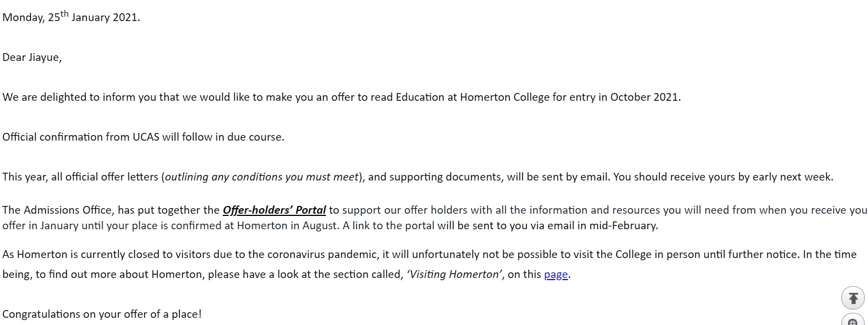Click 'October 2021' in the offer sentence

tap(644, 97)
